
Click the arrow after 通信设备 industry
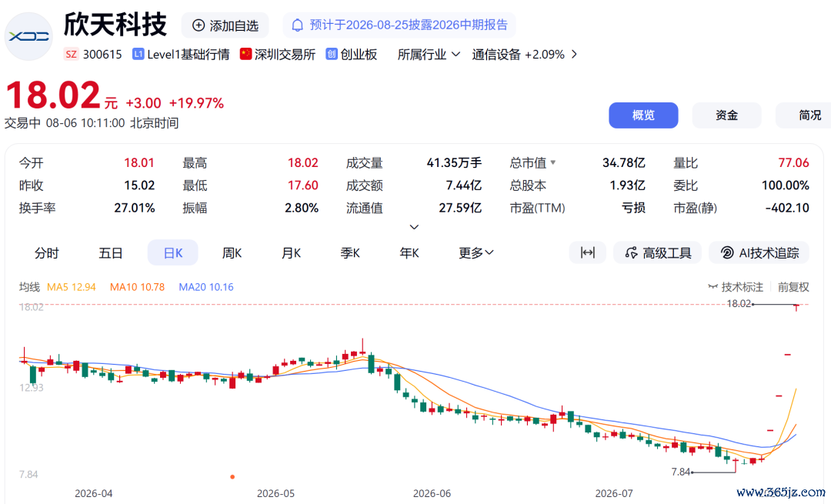(574, 54)
